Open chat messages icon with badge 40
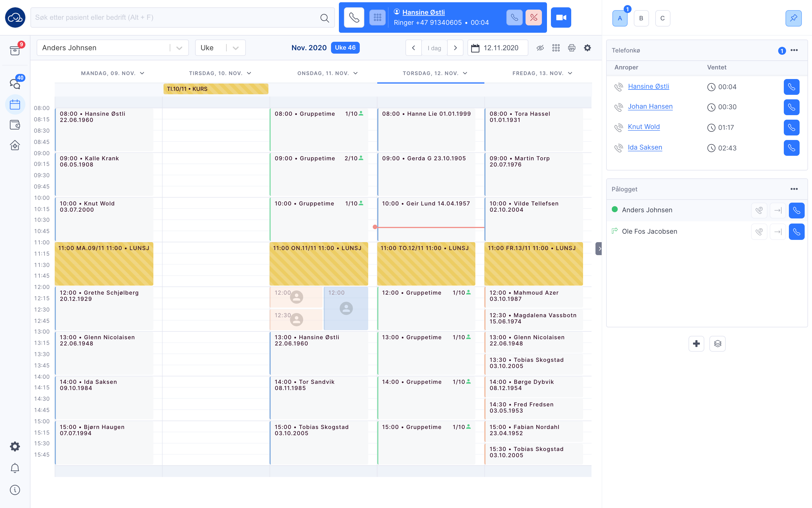Image resolution: width=812 pixels, height=508 pixels. (15, 83)
